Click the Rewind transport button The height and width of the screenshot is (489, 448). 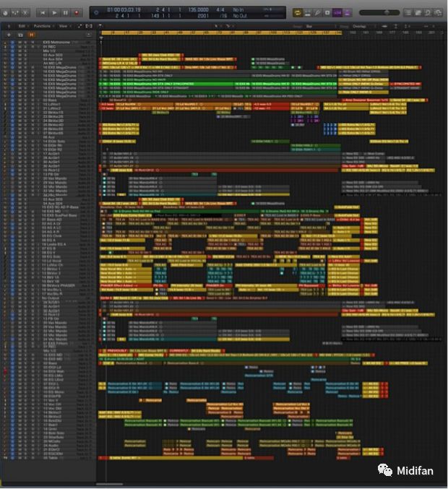[42, 12]
